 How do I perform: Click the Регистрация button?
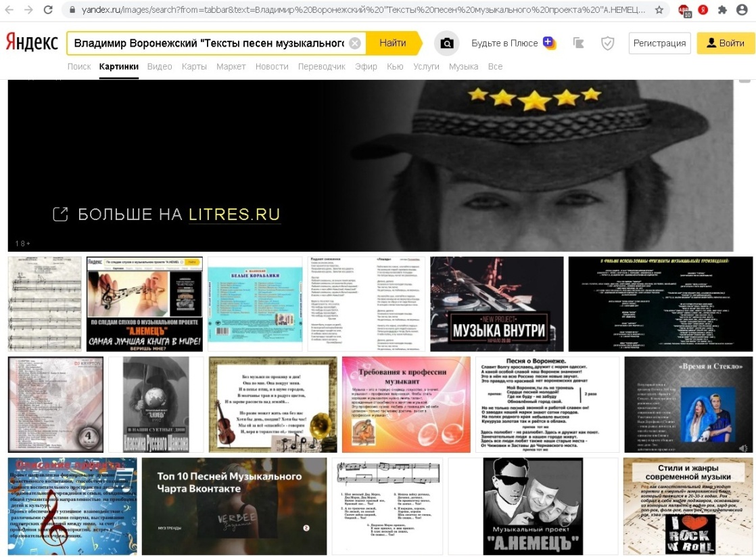coord(659,43)
